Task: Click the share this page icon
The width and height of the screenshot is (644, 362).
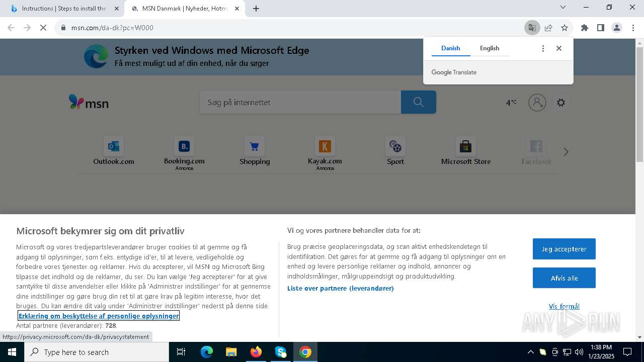Action: (x=548, y=28)
